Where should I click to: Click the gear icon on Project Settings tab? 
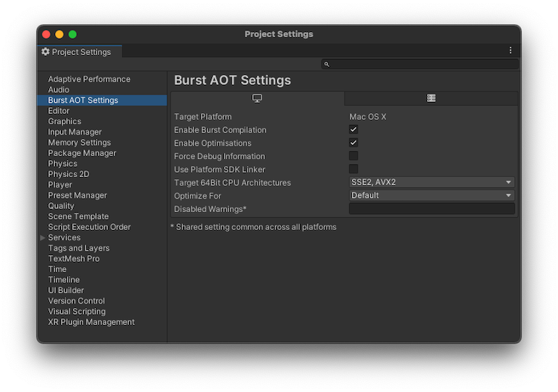(x=46, y=52)
